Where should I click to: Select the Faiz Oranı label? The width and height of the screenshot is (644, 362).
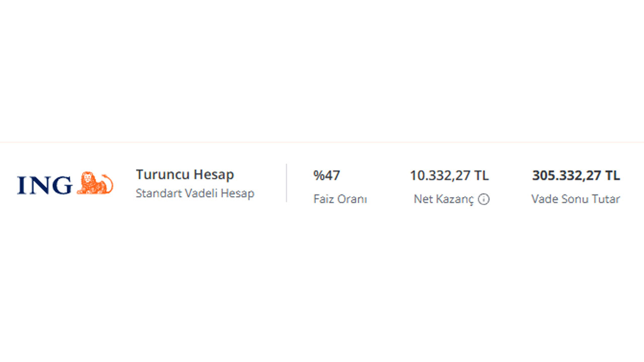point(340,199)
